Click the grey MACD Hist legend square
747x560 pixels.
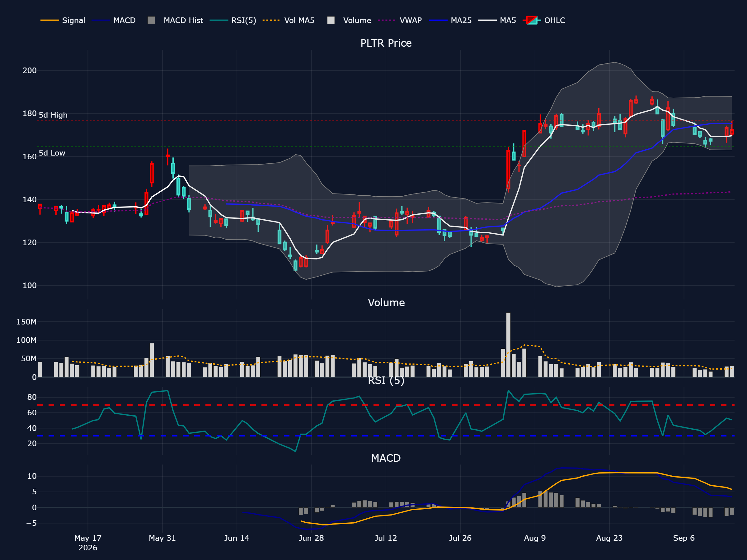151,20
